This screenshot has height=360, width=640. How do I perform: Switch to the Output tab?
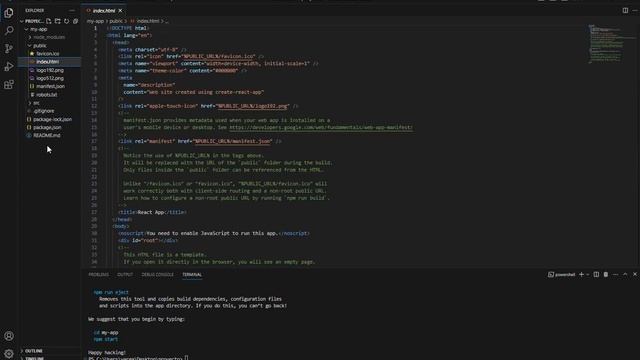[125, 275]
